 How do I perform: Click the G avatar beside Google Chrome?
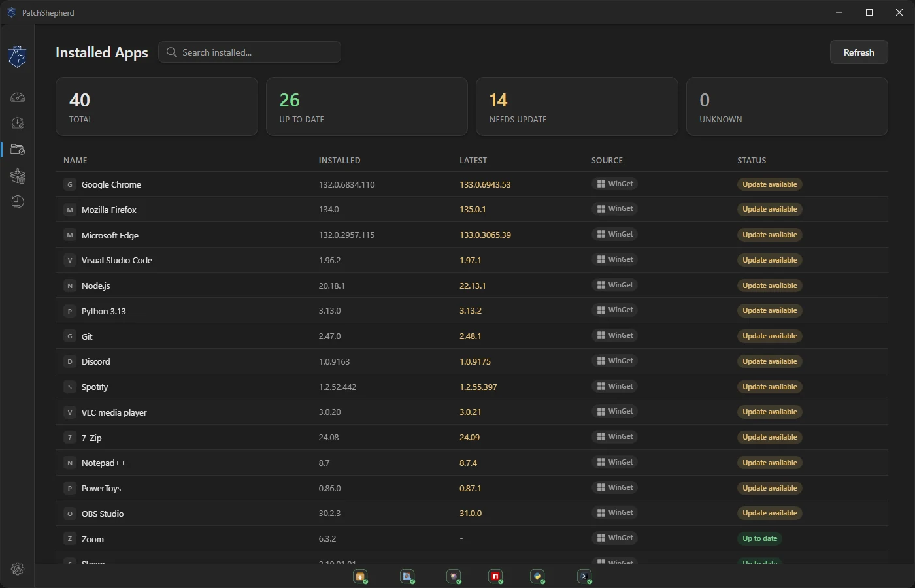point(70,184)
